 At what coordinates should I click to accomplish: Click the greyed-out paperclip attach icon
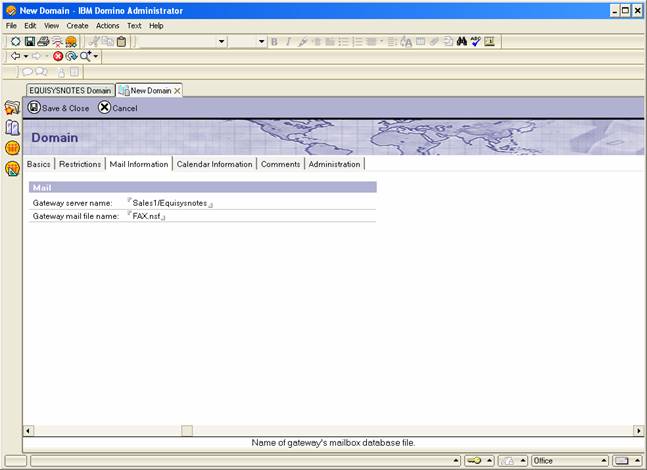pos(434,42)
